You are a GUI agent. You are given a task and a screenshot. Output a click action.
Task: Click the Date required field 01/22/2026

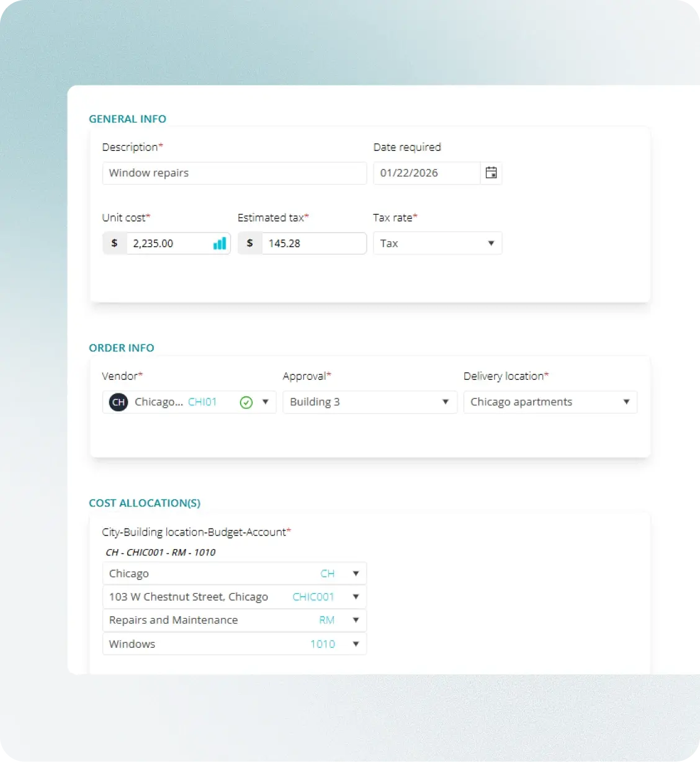coord(427,173)
